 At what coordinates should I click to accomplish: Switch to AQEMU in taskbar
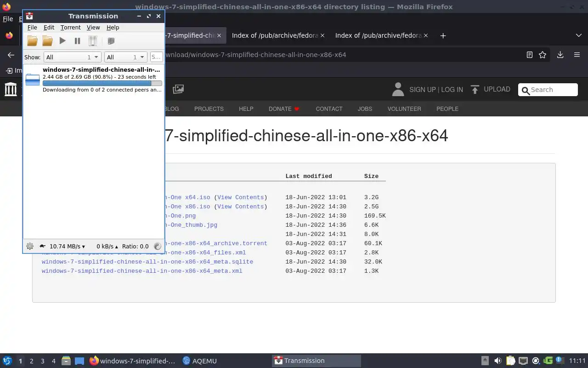(x=199, y=361)
